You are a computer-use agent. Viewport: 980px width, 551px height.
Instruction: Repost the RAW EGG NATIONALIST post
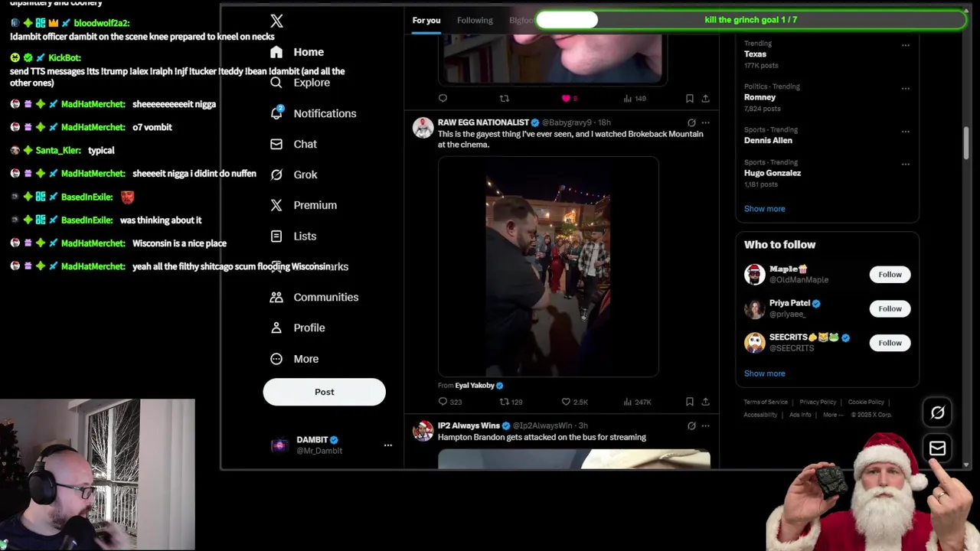click(504, 402)
